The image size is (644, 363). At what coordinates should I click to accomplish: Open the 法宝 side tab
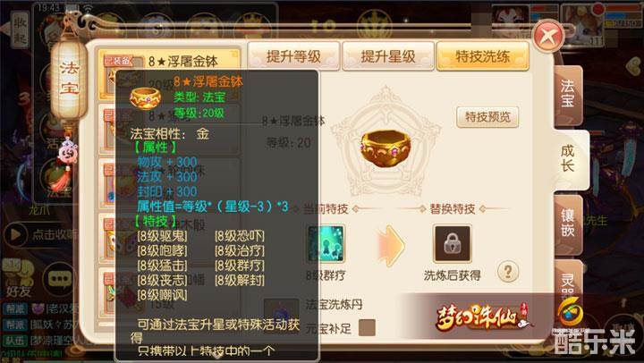coord(568,96)
